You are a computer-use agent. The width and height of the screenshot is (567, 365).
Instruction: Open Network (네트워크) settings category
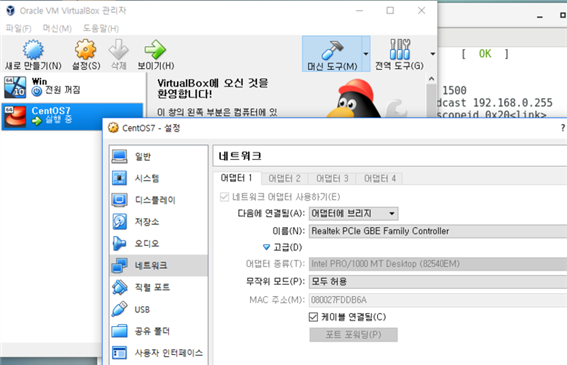pyautogui.click(x=158, y=266)
